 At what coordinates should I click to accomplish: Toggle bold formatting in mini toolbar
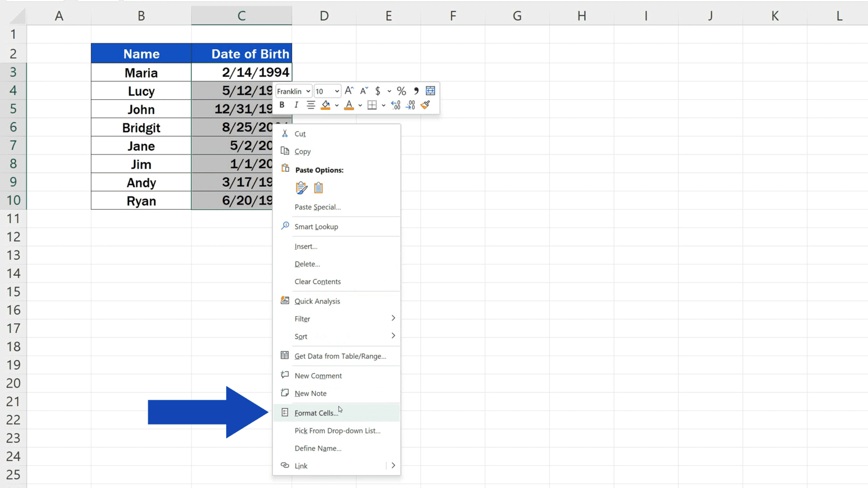[x=282, y=105]
